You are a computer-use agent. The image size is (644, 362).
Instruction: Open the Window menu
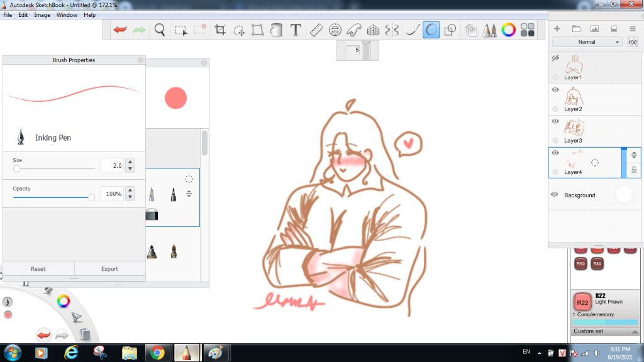(67, 15)
